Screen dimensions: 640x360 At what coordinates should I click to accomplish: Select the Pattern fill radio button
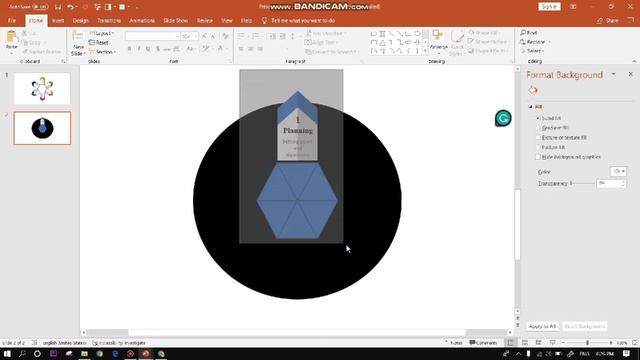click(538, 147)
